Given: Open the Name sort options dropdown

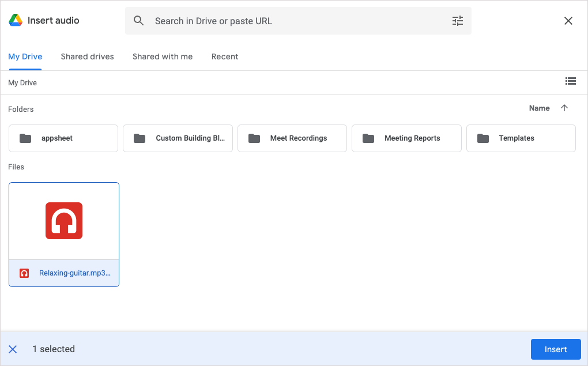Looking at the screenshot, I should coord(539,108).
